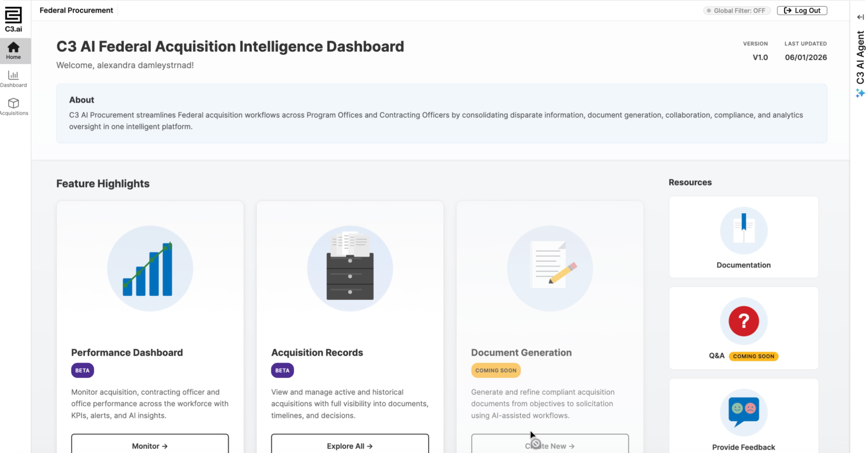
Task: Click the Performance Dashboard card title
Action: click(127, 353)
